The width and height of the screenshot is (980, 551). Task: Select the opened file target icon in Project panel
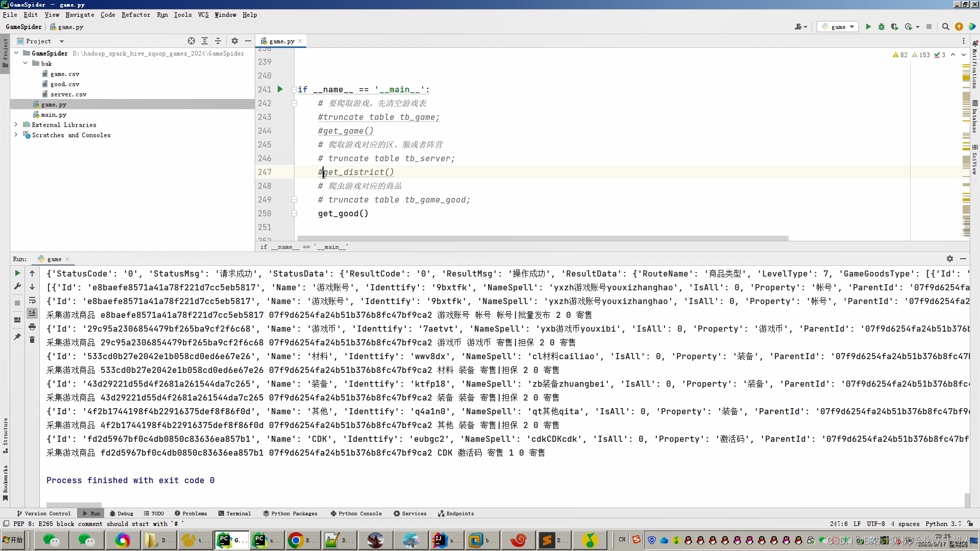191,41
